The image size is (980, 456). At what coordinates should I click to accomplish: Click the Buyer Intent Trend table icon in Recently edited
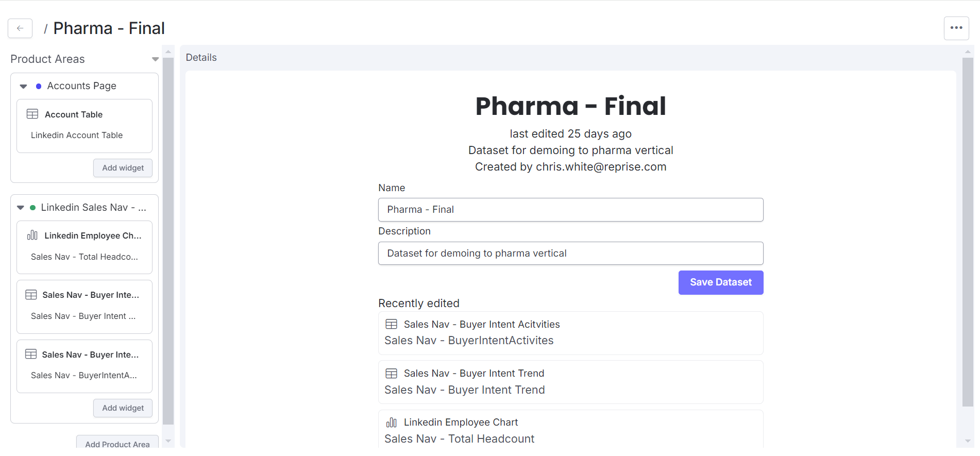coord(392,373)
